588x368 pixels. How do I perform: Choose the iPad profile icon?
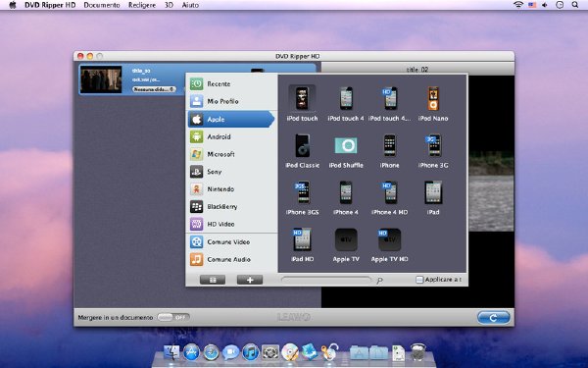[433, 192]
